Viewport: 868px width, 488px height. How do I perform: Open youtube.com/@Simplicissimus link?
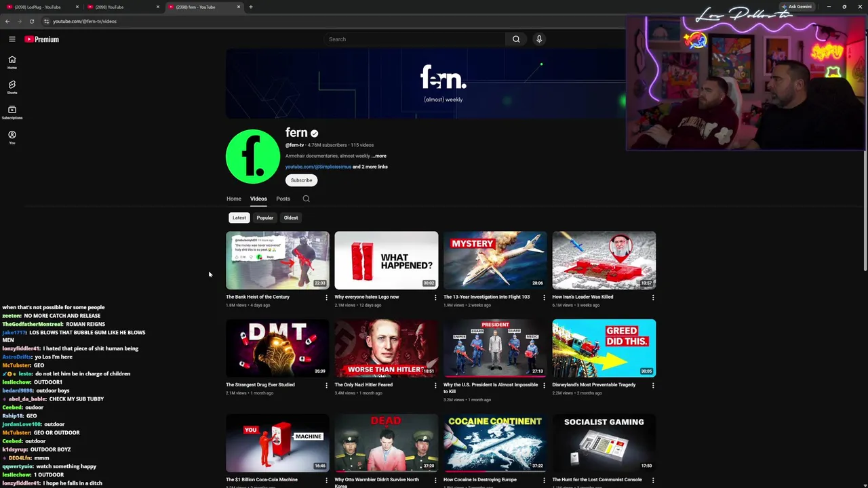coord(318,167)
